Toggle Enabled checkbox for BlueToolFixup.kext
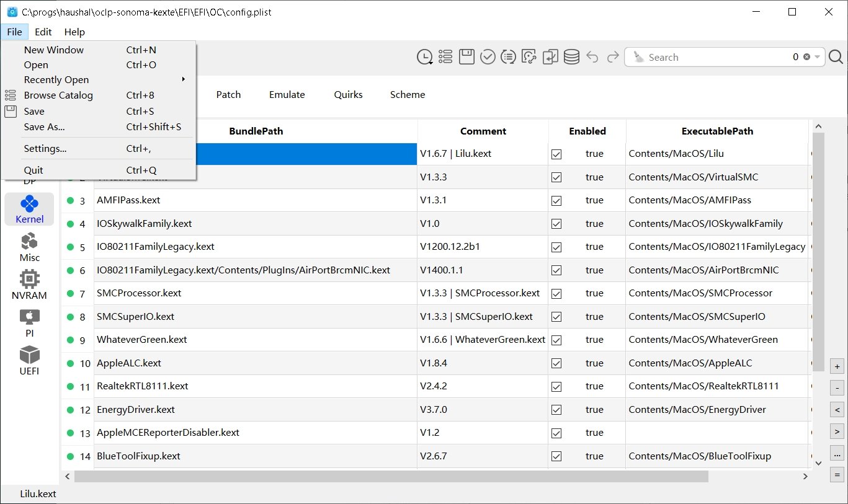 (x=556, y=456)
